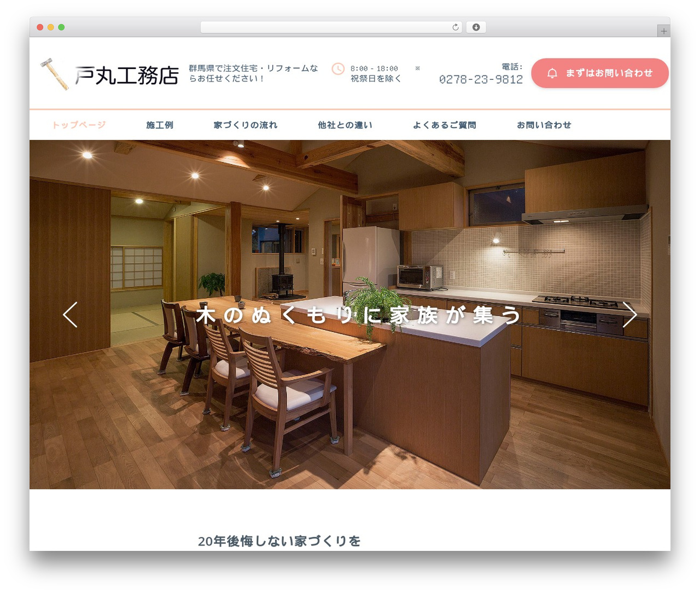Click phone number 0278-23-9812
The image size is (700, 593).
tap(481, 80)
